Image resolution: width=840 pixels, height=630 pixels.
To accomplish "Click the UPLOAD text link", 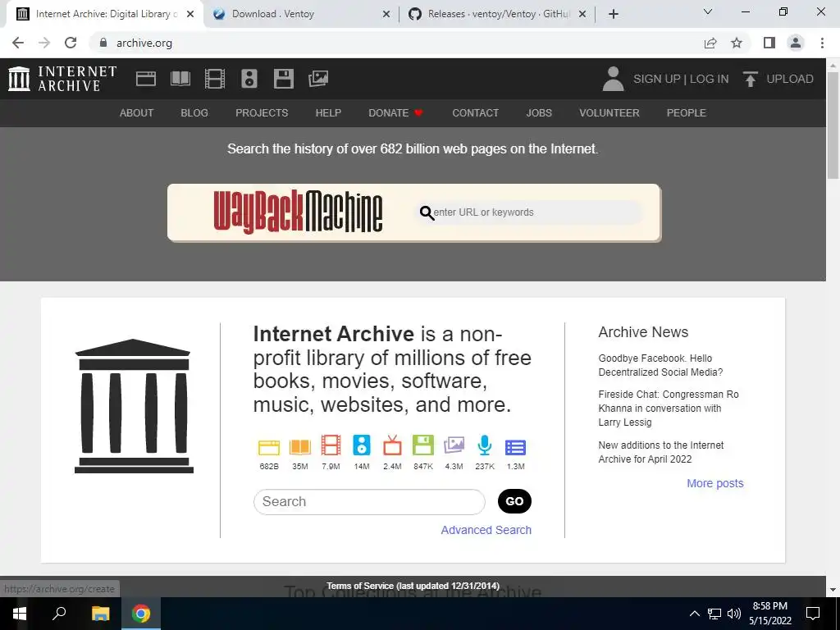I will click(x=790, y=79).
